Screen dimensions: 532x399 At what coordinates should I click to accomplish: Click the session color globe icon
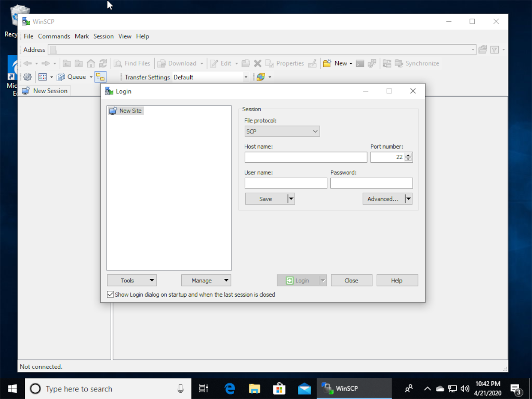tap(261, 77)
